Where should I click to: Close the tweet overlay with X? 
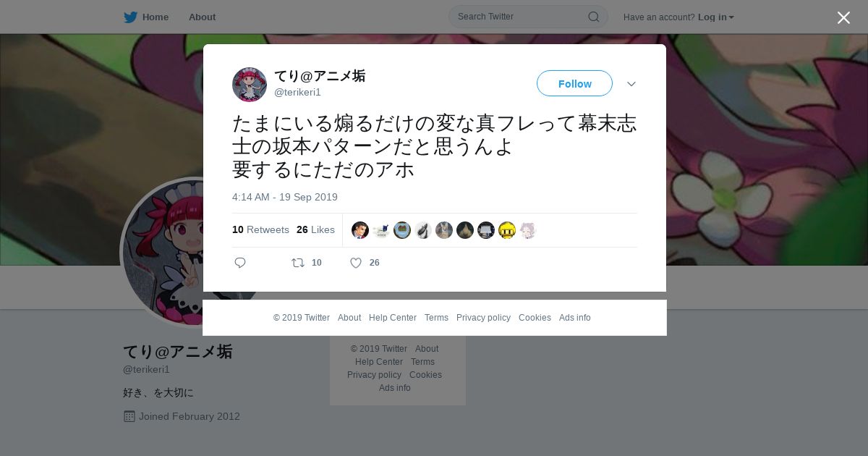pos(843,17)
